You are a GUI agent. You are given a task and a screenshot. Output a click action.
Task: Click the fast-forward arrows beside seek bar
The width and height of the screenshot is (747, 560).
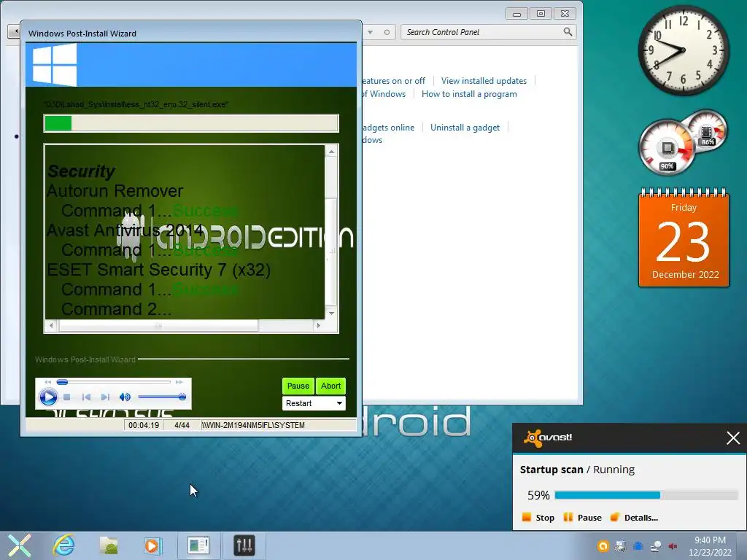tap(179, 382)
